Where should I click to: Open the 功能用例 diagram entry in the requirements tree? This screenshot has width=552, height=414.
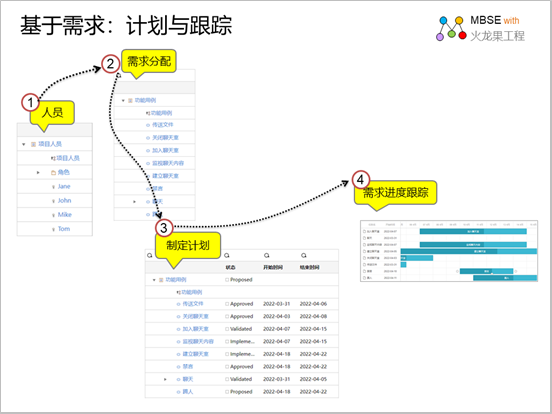[x=161, y=113]
